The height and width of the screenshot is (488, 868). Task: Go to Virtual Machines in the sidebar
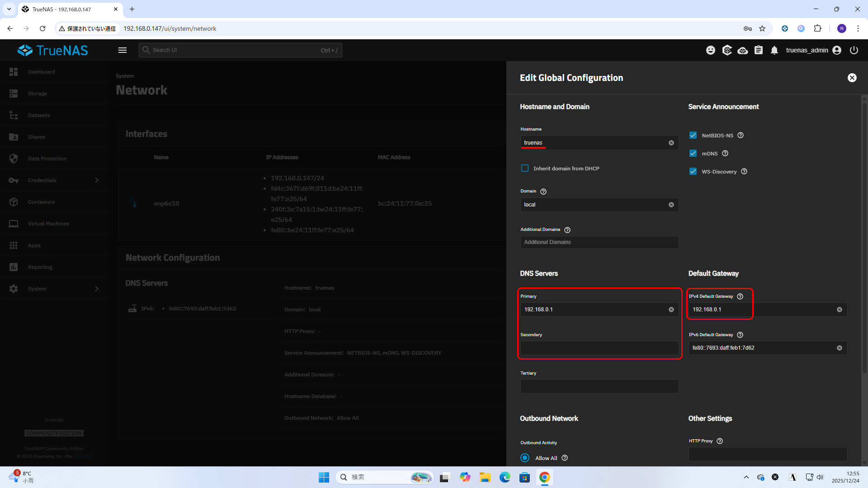coord(48,224)
